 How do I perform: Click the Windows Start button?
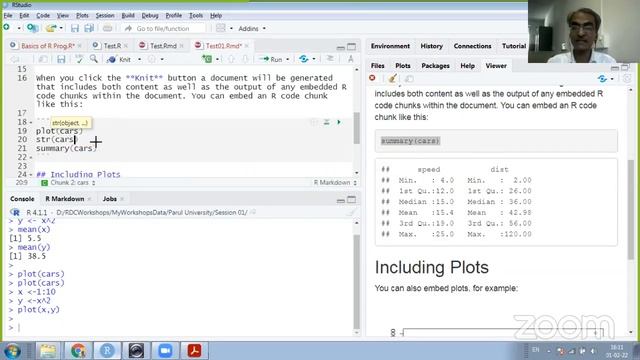pos(12,351)
